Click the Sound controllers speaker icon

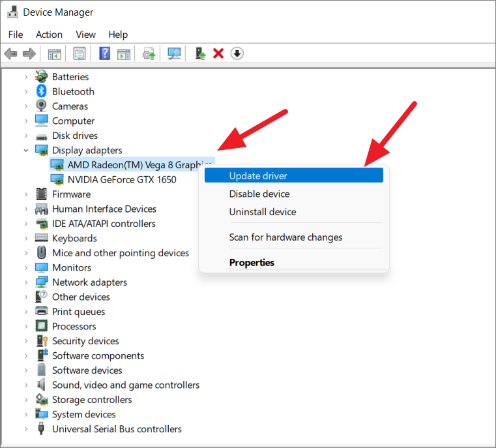[x=41, y=385]
